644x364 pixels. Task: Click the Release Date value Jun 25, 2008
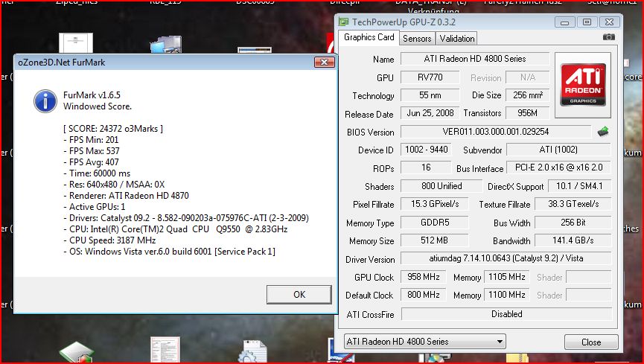coord(430,113)
